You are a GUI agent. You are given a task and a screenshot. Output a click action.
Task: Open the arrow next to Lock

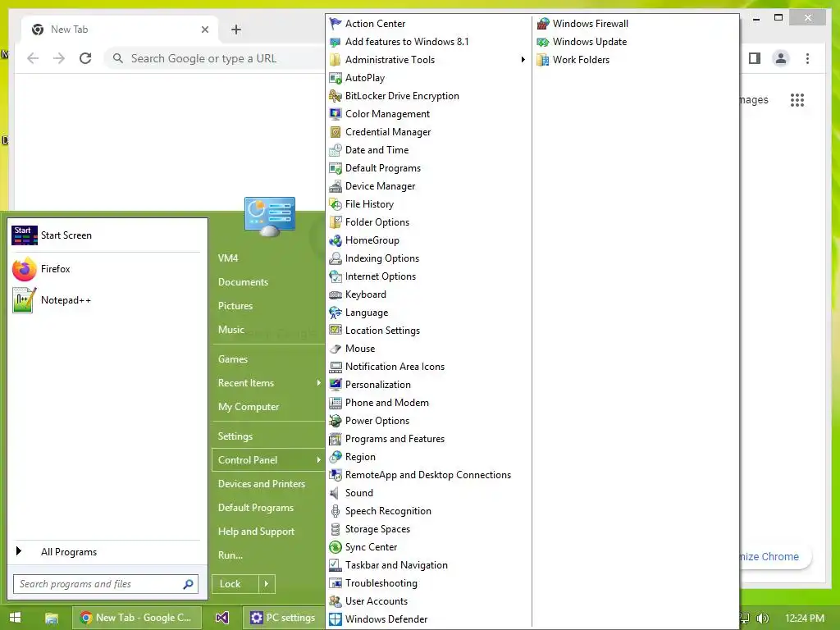coord(267,584)
